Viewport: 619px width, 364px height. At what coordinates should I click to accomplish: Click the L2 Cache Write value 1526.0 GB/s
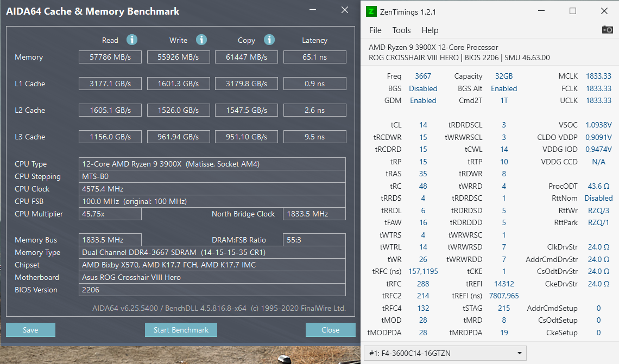(178, 110)
